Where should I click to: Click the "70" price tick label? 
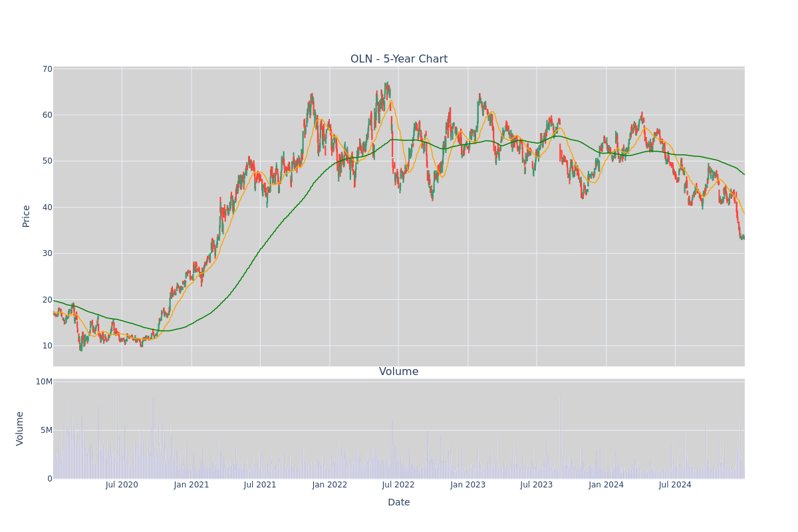point(47,69)
